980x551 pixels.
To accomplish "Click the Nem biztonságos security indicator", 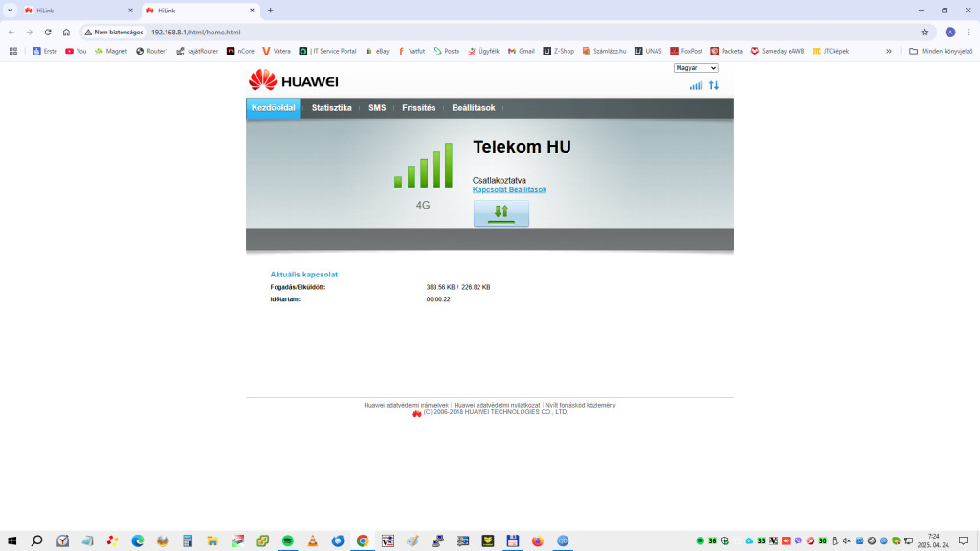I will coord(114,32).
